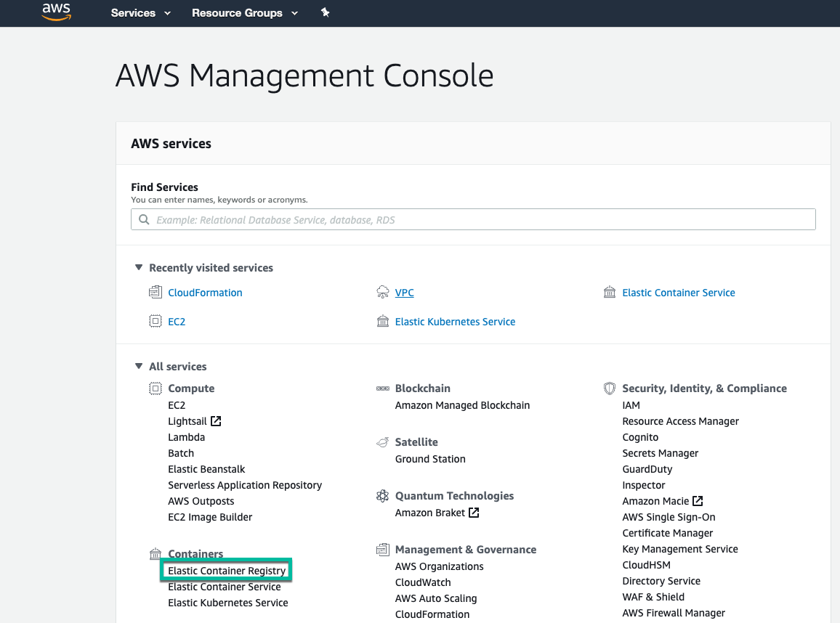
Task: Open the Services menu
Action: click(x=134, y=12)
